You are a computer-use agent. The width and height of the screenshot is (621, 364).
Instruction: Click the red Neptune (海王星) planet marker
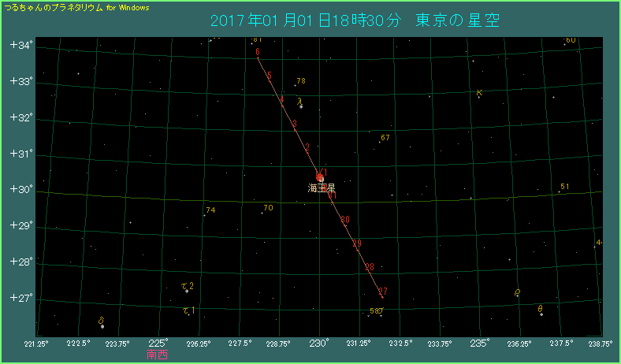tap(320, 178)
